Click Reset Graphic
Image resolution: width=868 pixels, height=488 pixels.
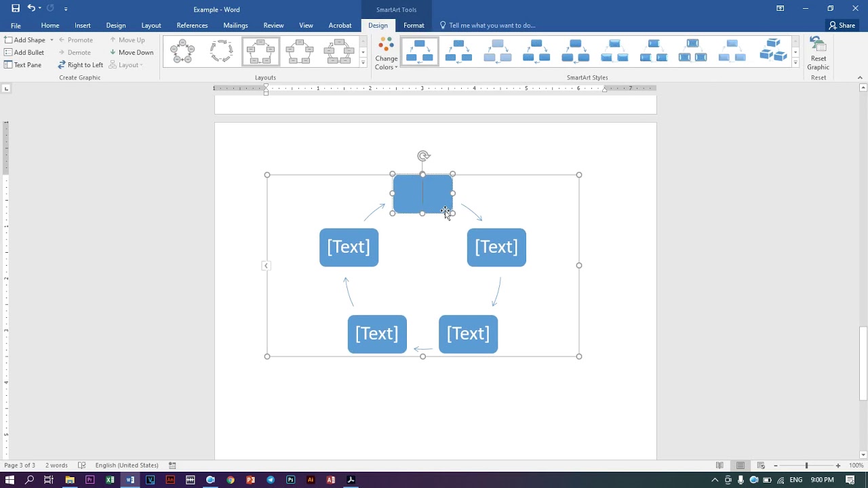(818, 54)
